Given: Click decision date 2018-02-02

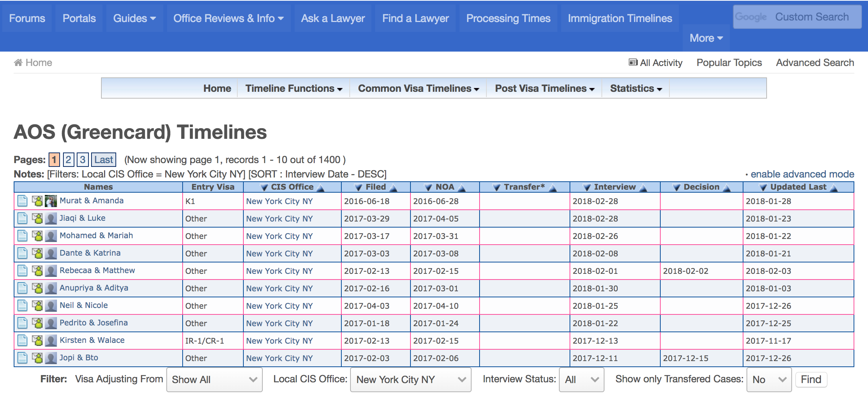Looking at the screenshot, I should (686, 271).
